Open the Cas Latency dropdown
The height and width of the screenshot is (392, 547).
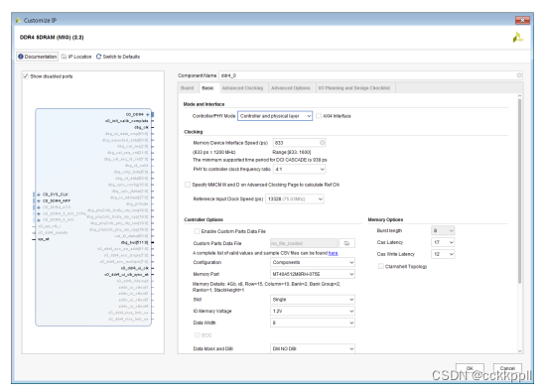coord(443,242)
